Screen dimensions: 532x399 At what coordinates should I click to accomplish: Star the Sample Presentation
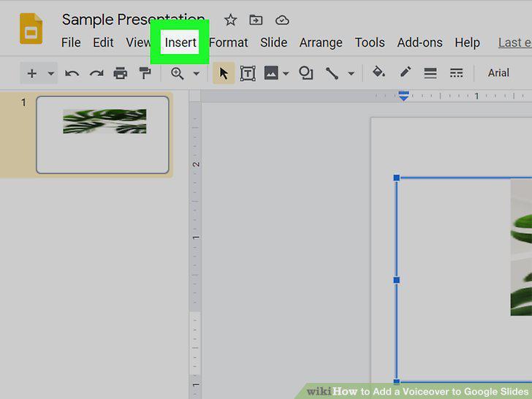tap(230, 20)
